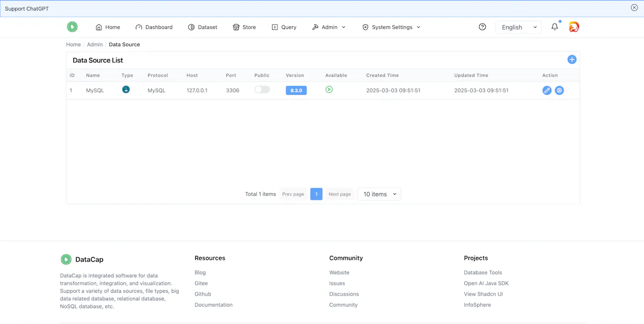Image resolution: width=644 pixels, height=324 pixels.
Task: Open the Dataset menu item
Action: tap(203, 27)
